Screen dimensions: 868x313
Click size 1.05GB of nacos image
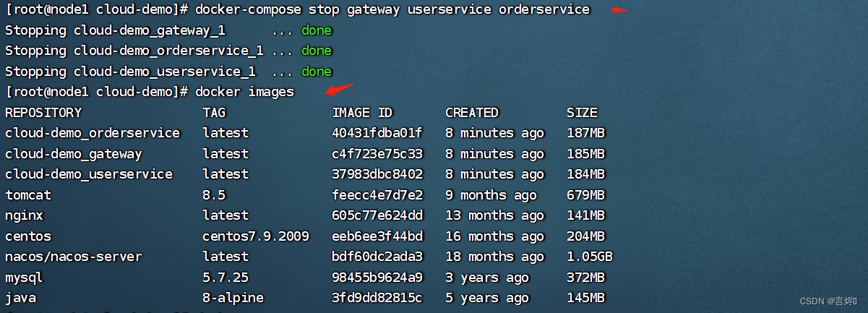pos(590,257)
